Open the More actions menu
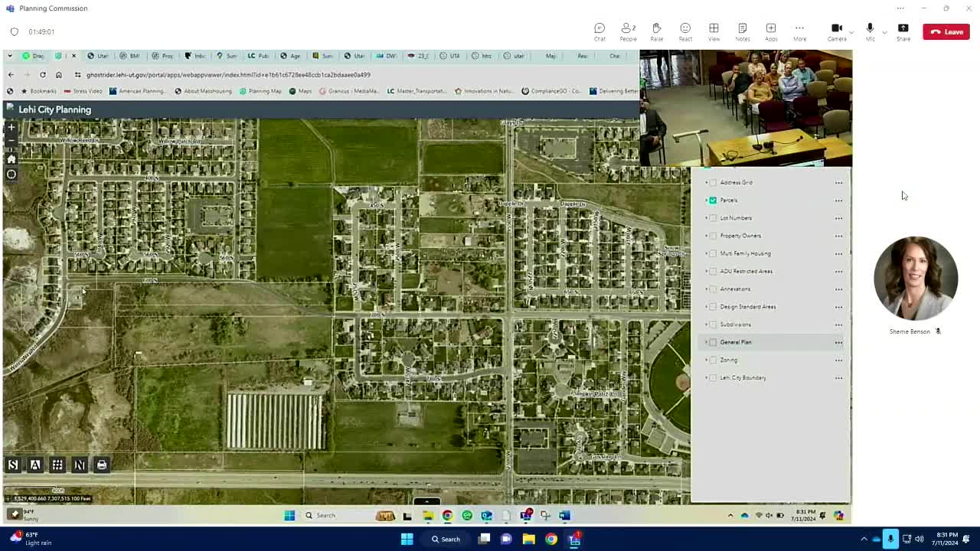The height and width of the screenshot is (551, 980). (799, 31)
